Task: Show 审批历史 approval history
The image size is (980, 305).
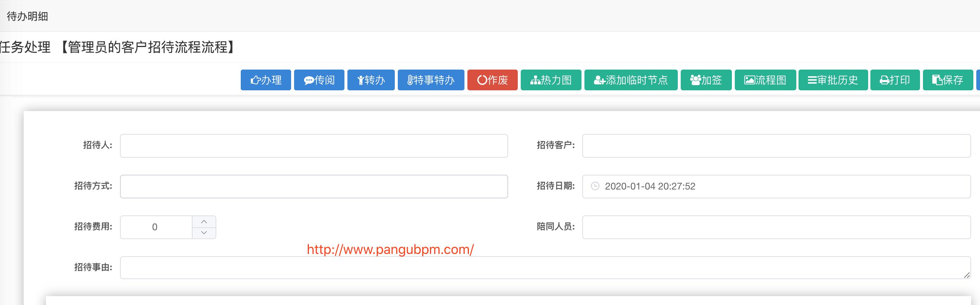Action: (833, 80)
